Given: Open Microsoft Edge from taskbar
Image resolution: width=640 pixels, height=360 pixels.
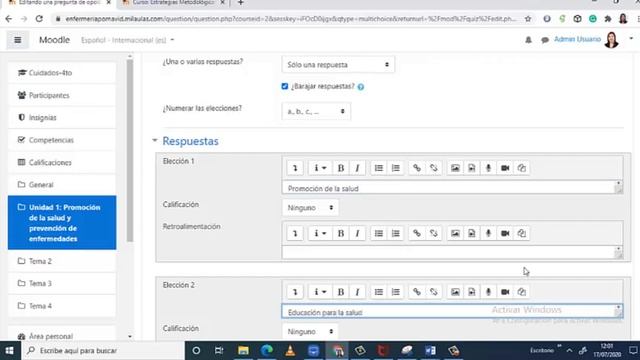Looking at the screenshot, I should (x=267, y=351).
